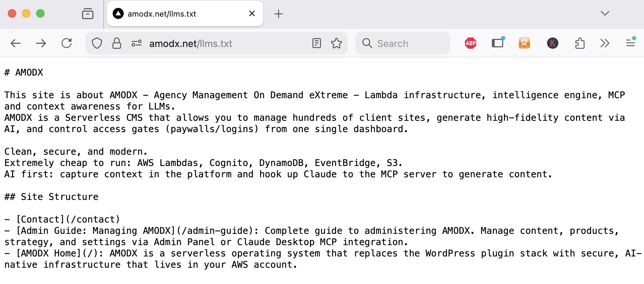This screenshot has height=284, width=644.
Task: Click the 'AI first: capture context' line
Action: [x=278, y=174]
